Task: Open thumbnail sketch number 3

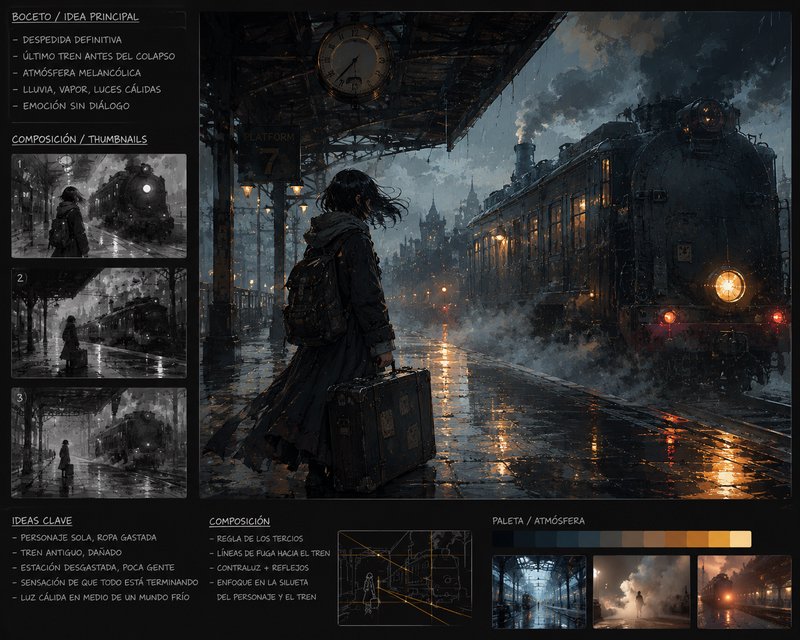Action: coord(99,442)
